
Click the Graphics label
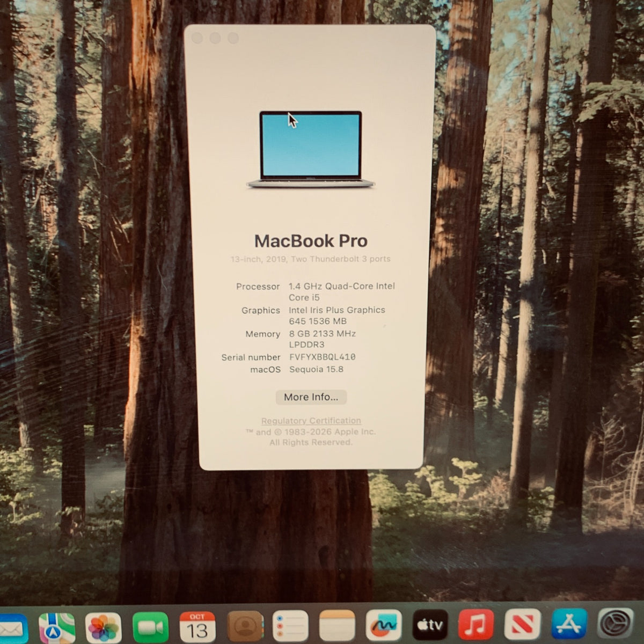pos(261,310)
